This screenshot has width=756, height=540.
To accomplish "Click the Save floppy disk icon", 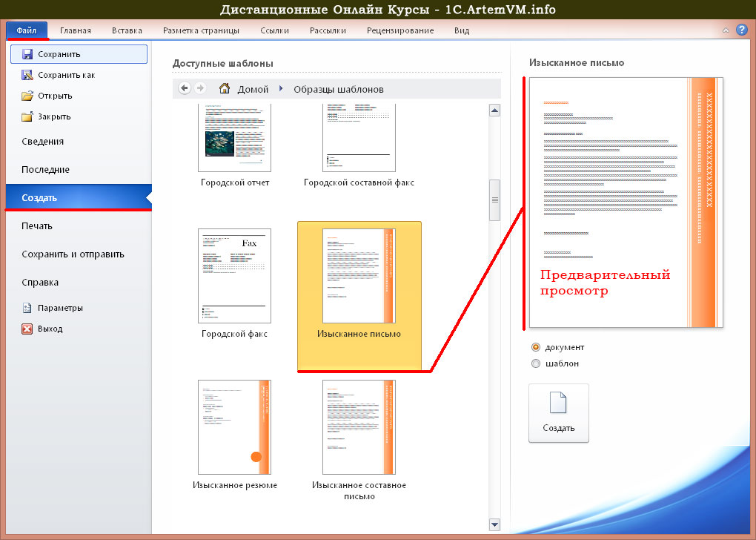I will [27, 54].
